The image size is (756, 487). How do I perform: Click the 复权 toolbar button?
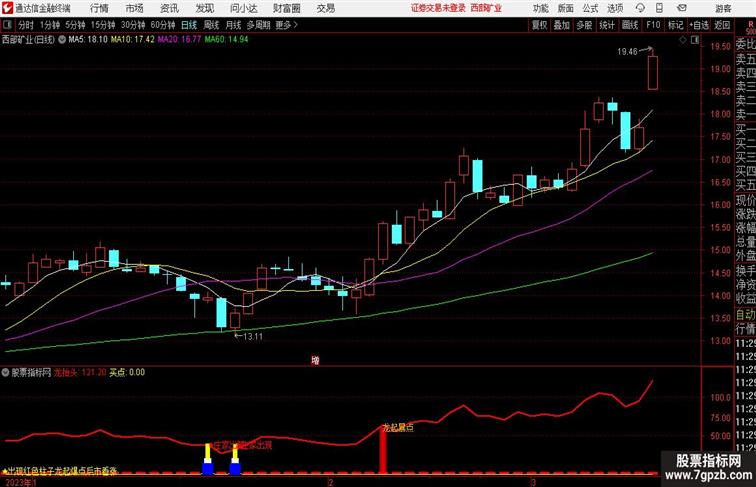(539, 25)
